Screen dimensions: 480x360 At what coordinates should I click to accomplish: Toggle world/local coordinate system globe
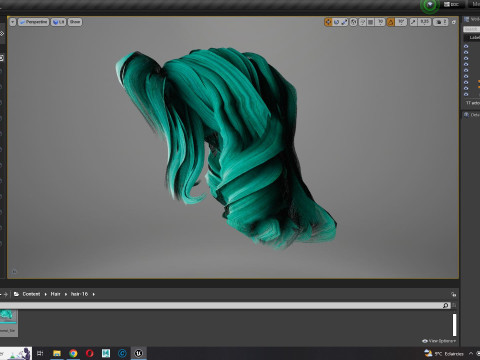353,22
